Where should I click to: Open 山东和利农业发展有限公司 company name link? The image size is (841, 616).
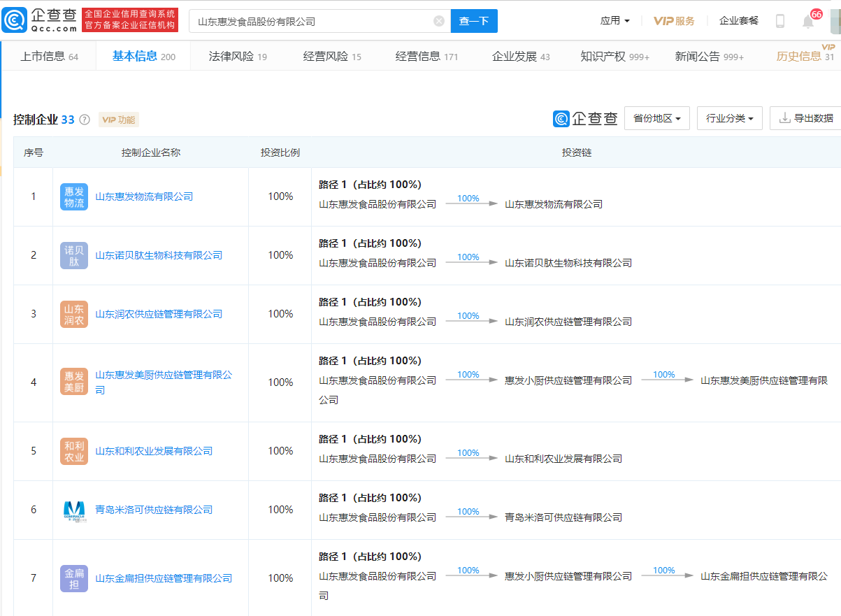pos(154,451)
